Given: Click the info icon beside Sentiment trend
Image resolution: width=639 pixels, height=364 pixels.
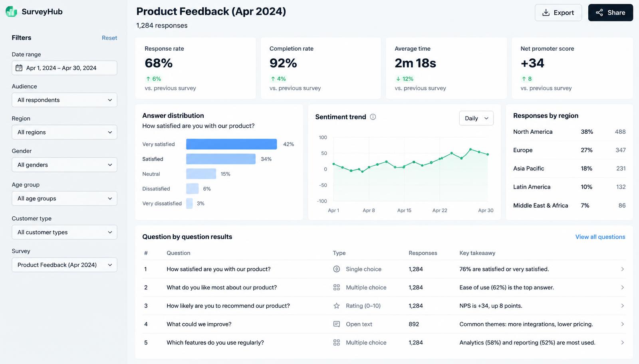Looking at the screenshot, I should click(373, 117).
